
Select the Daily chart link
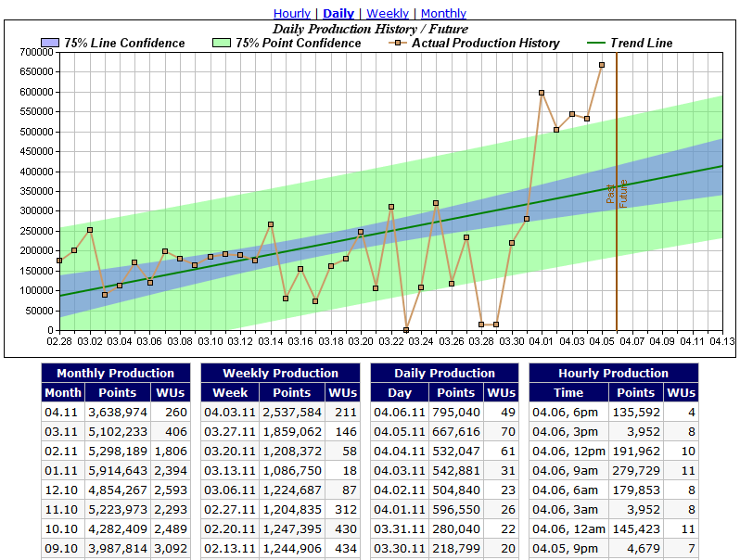[338, 13]
